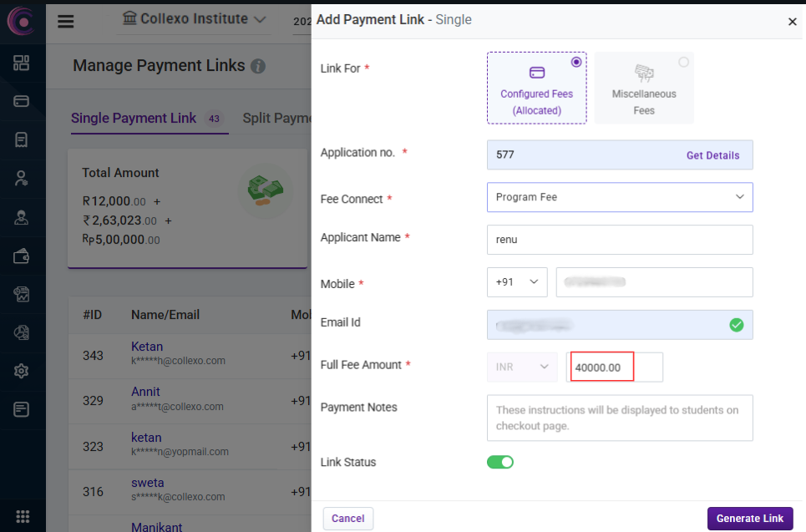This screenshot has width=806, height=532.
Task: Open the settings gear in the sidebar
Action: point(22,371)
